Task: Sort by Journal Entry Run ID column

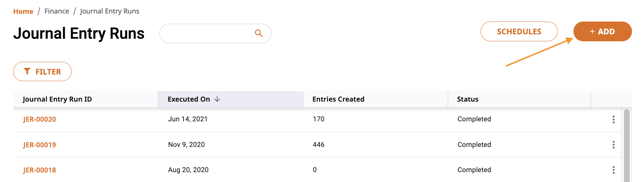Action: pos(57,99)
